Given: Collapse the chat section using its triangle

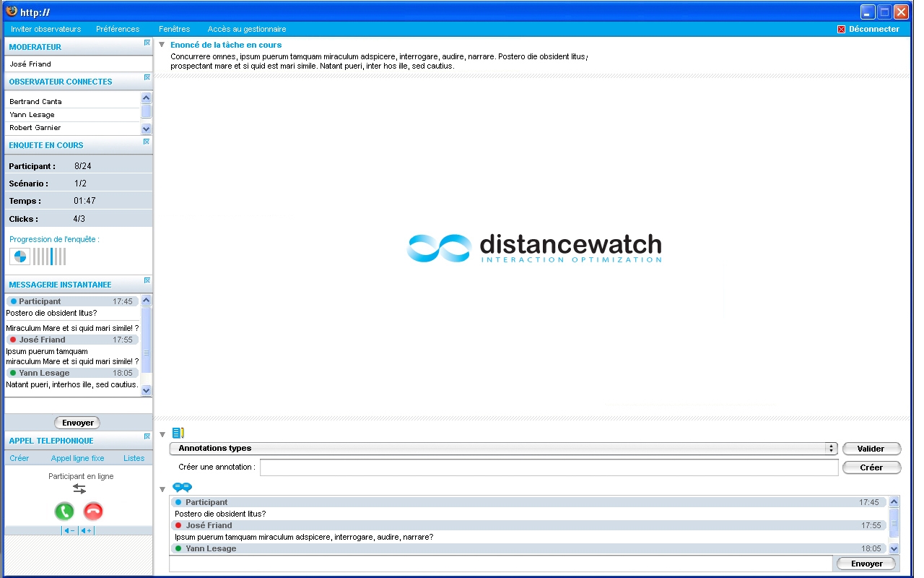Looking at the screenshot, I should tap(162, 489).
